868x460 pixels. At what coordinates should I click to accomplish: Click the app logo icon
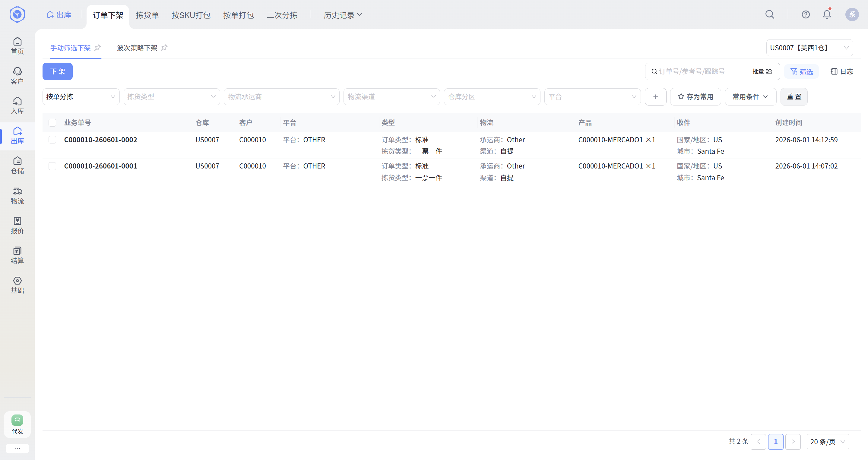coord(17,14)
